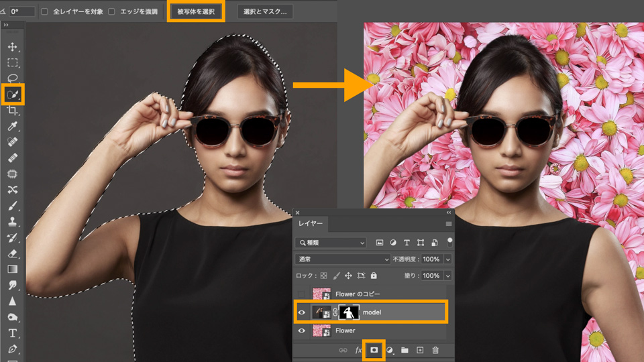Open the Layers panel hamburger menu
Viewport: 644px width, 362px height.
(449, 224)
